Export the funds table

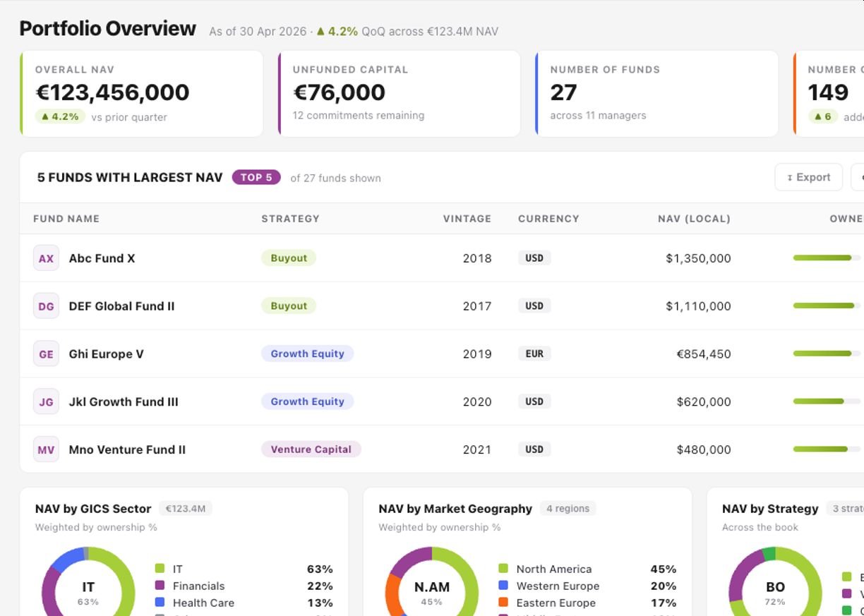pos(808,177)
